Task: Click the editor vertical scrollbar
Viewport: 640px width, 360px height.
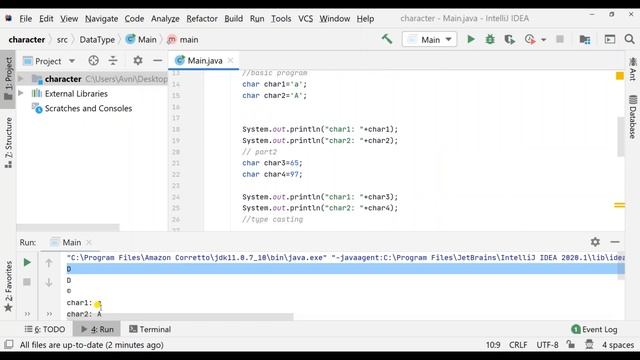Action: (x=620, y=136)
